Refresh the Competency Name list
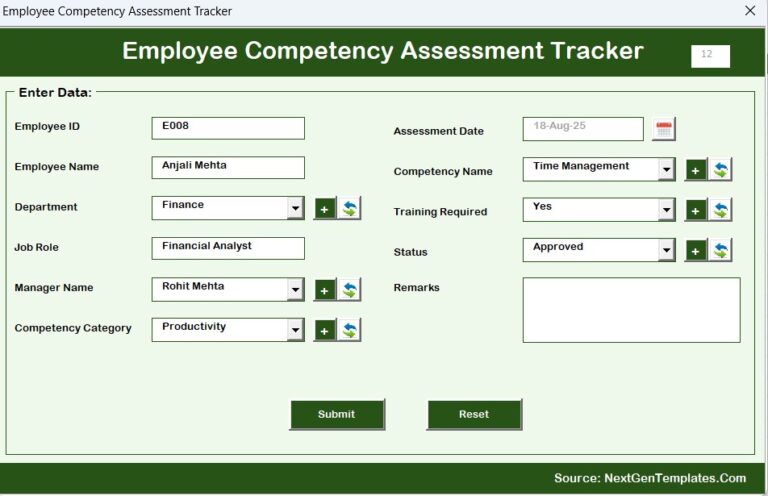The width and height of the screenshot is (768, 496). coord(720,170)
